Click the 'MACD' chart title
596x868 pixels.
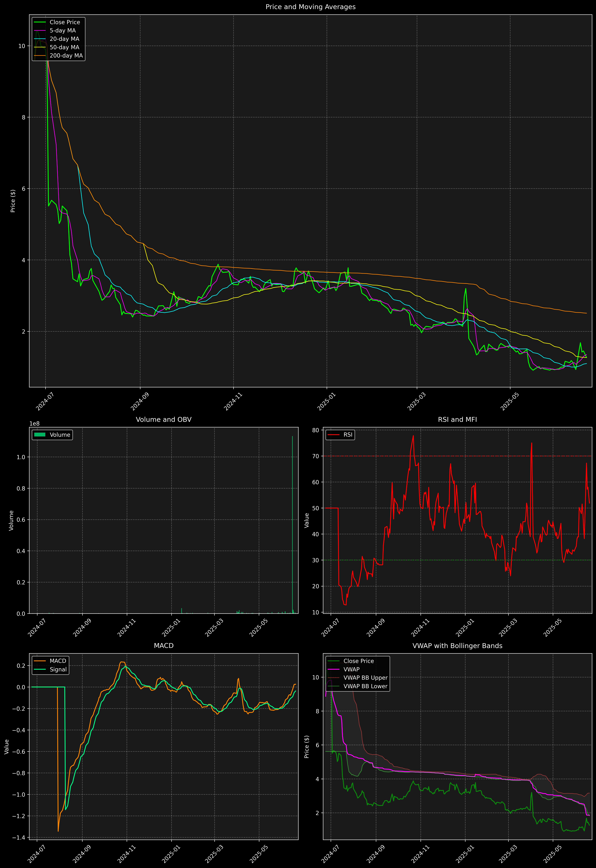tap(164, 646)
